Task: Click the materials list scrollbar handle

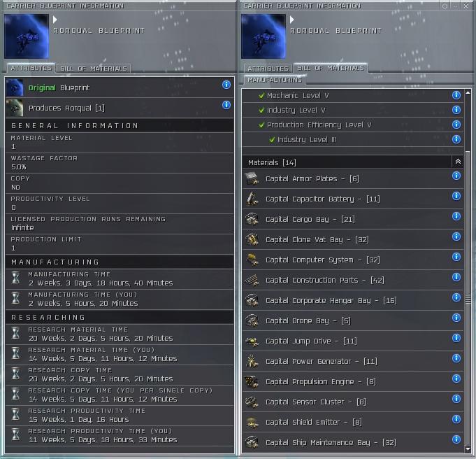Action: pyautogui.click(x=468, y=299)
